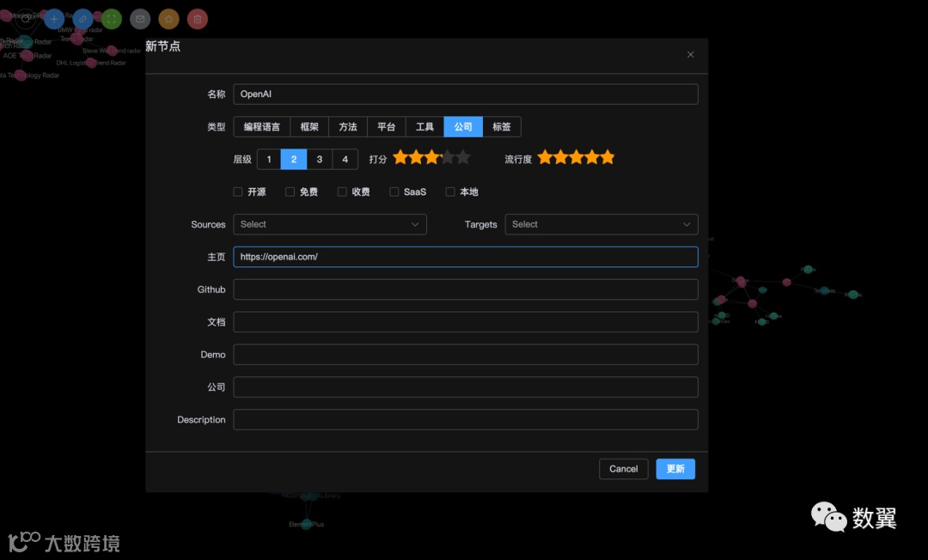
Task: Click the gray envelope mail icon
Action: coord(140,19)
